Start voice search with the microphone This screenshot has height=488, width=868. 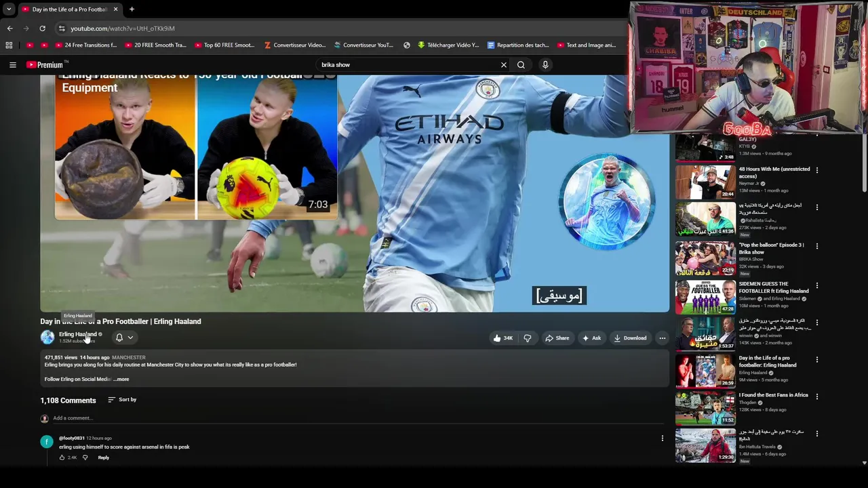point(545,65)
